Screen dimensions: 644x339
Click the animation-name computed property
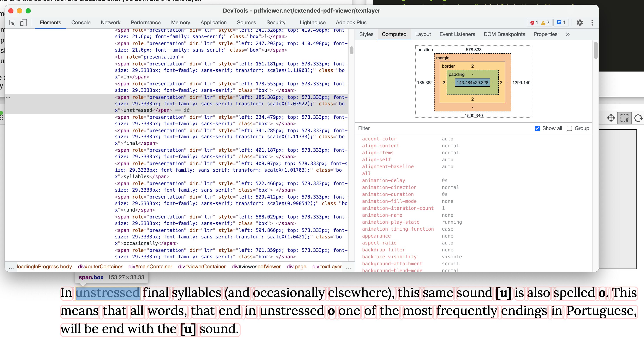tap(382, 215)
